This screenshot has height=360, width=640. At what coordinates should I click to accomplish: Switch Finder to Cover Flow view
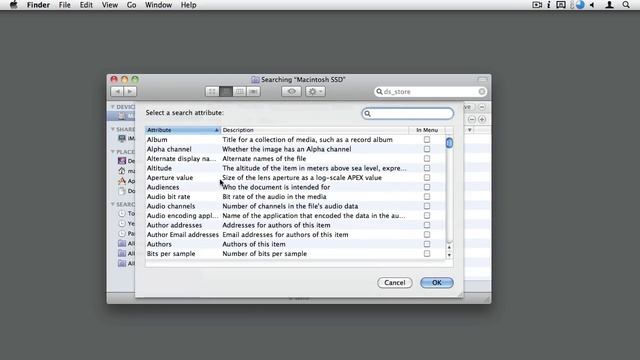pos(253,91)
